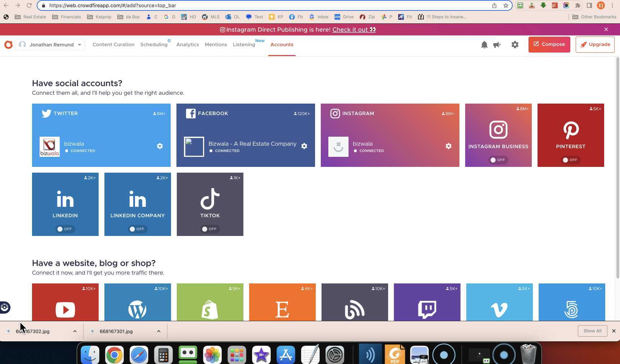
Task: Click the Vimeo tile icon
Action: tap(499, 310)
